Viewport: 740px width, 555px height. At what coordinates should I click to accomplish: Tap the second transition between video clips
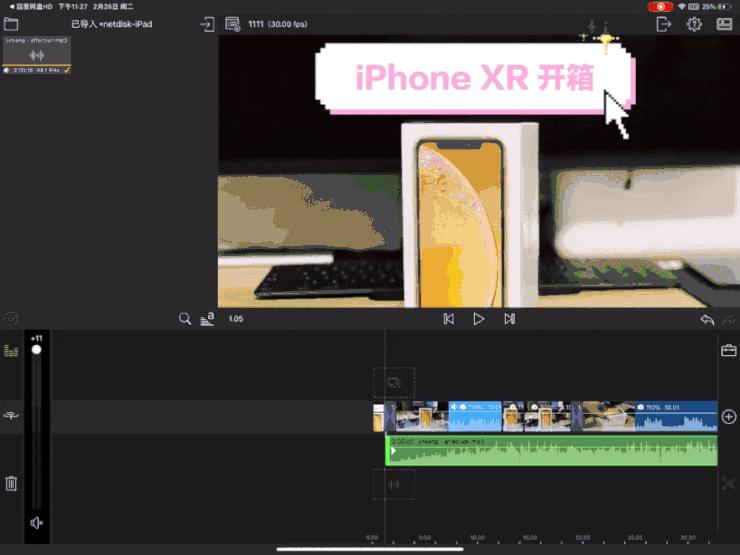(x=577, y=417)
